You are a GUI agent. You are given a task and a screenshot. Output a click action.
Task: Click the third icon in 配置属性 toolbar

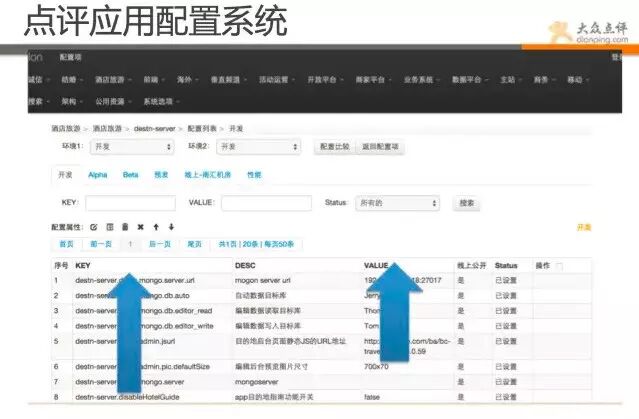pyautogui.click(x=125, y=227)
